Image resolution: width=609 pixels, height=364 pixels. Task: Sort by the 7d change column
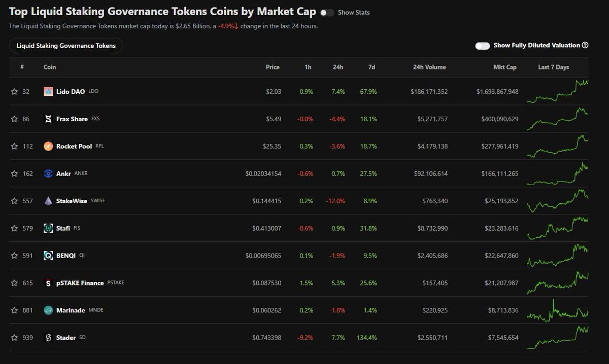[x=372, y=67]
